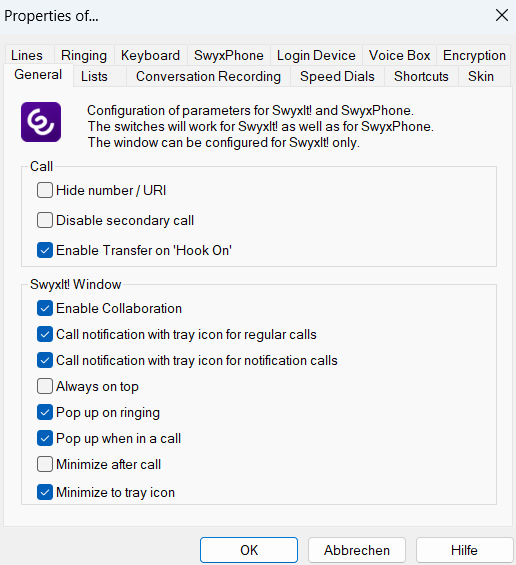Uncheck Enable Transfer on 'Hook On'

45,250
